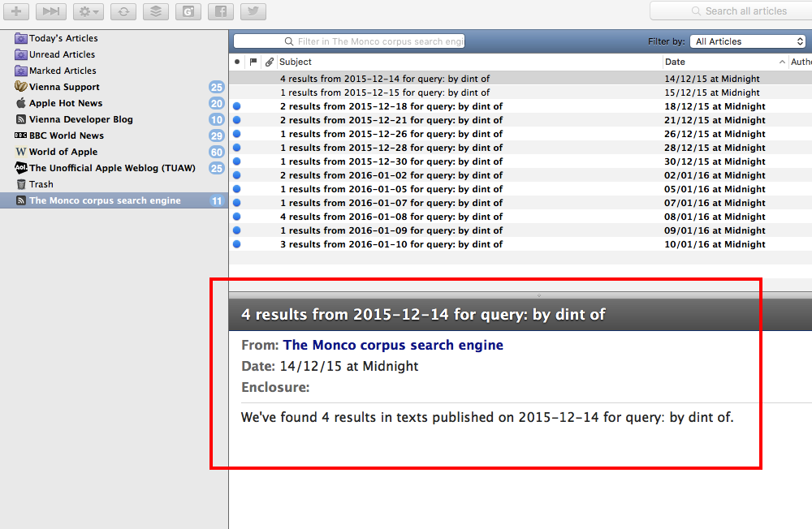
Task: Open the gear action menu
Action: pos(88,11)
